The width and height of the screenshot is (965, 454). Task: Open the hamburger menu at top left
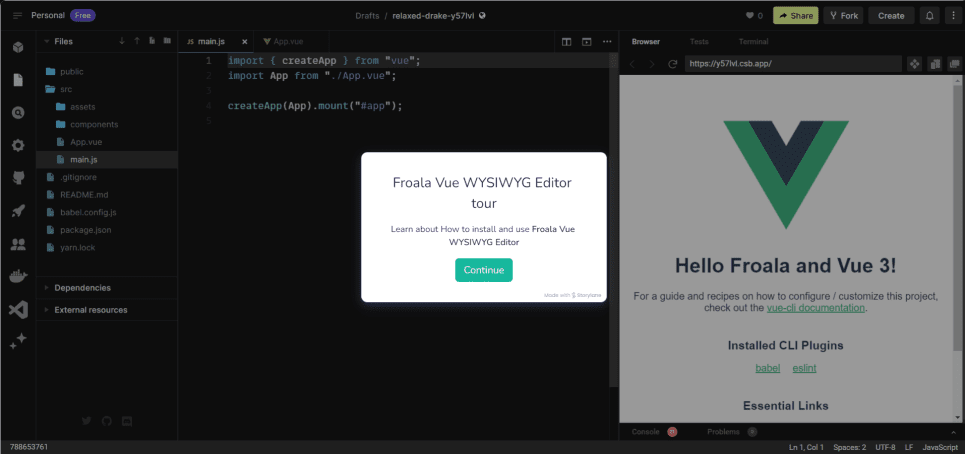pos(17,15)
